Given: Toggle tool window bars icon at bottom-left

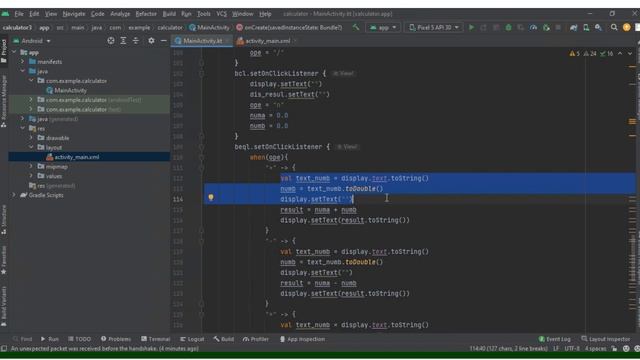Looking at the screenshot, I should [x=4, y=349].
